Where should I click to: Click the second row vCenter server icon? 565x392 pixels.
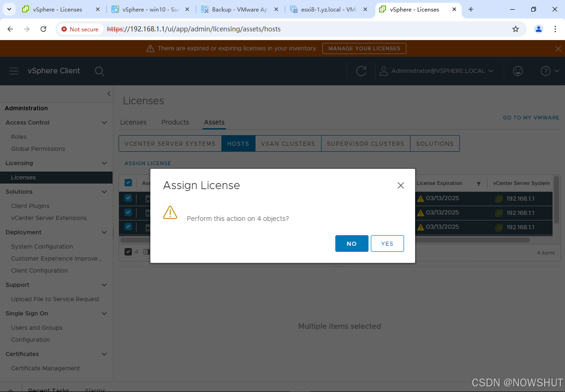[x=499, y=213]
